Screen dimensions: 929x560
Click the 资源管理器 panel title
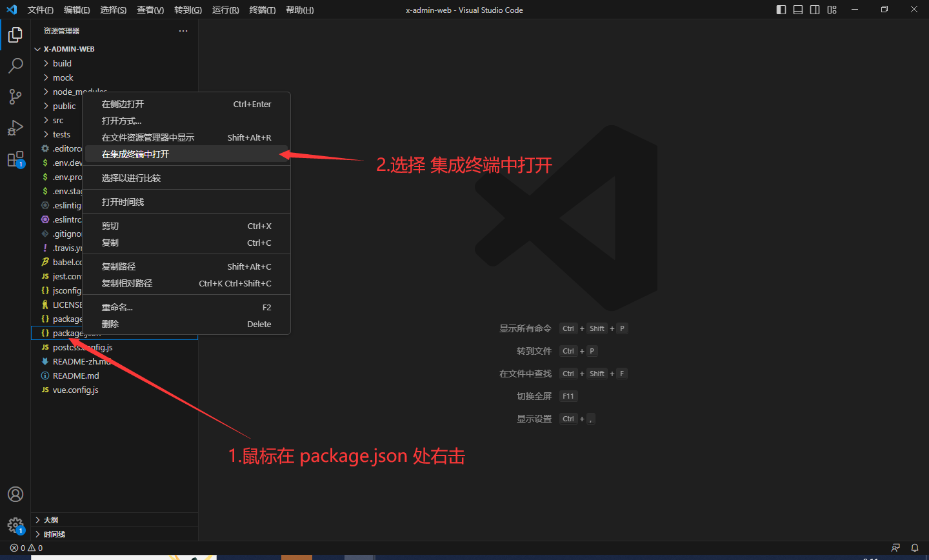coord(61,31)
